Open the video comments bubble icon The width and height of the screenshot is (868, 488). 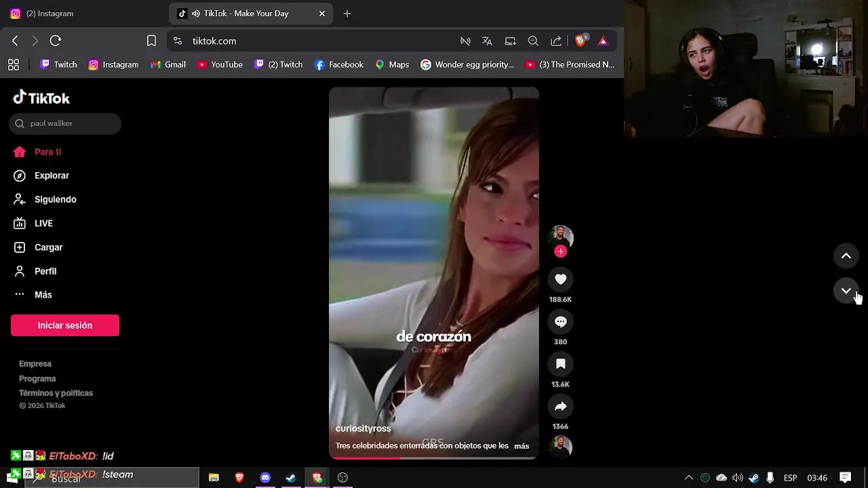560,322
